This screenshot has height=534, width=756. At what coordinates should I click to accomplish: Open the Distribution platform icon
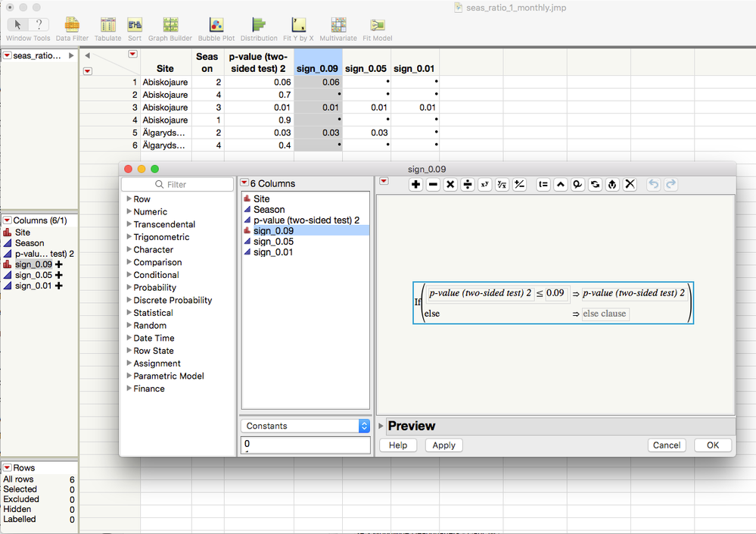pos(259,29)
